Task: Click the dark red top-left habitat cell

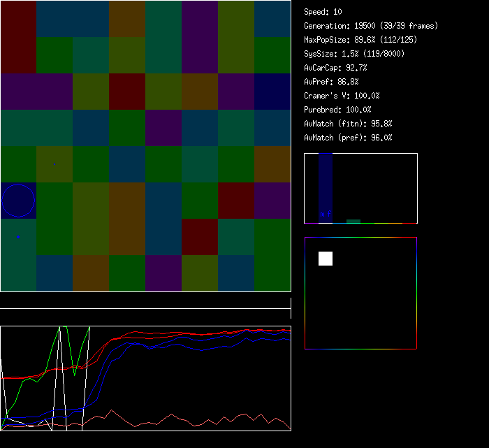Action: [18, 36]
